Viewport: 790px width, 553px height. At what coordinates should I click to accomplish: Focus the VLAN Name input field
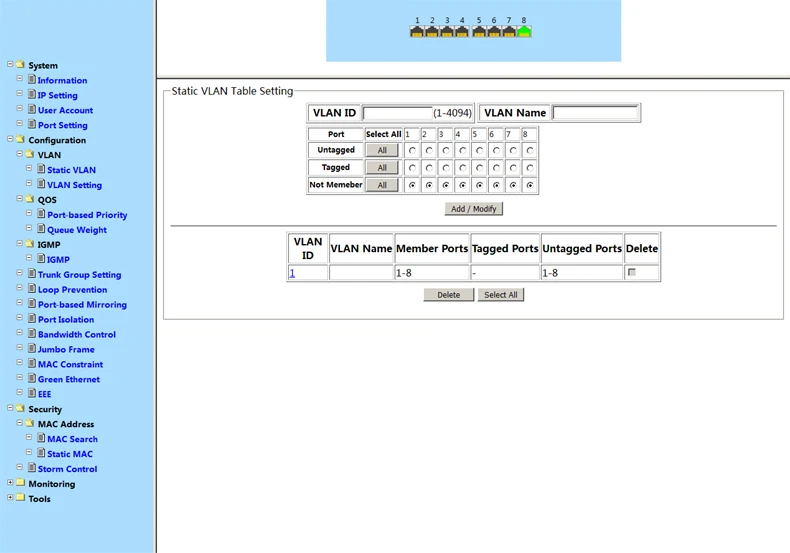click(596, 113)
